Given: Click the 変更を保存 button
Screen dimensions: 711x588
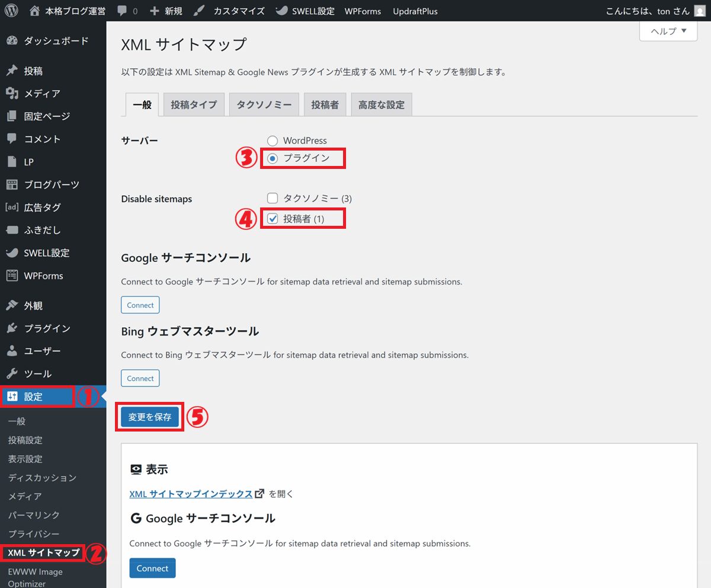Looking at the screenshot, I should [x=149, y=417].
